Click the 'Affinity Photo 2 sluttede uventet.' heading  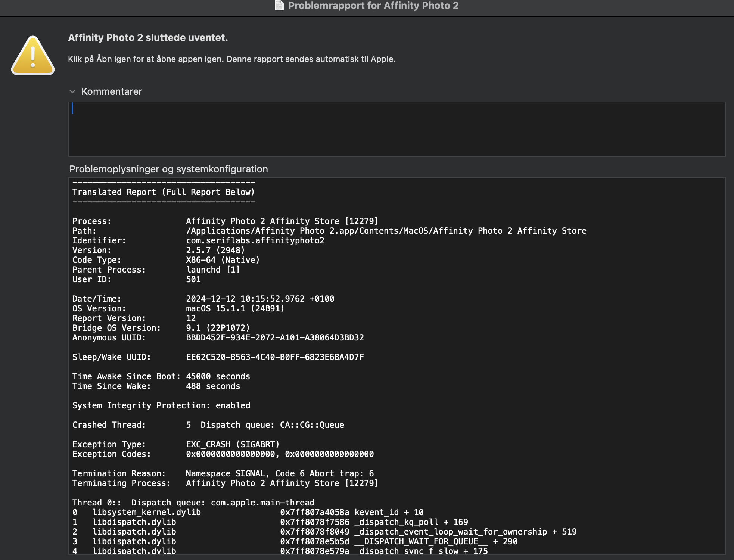click(148, 38)
